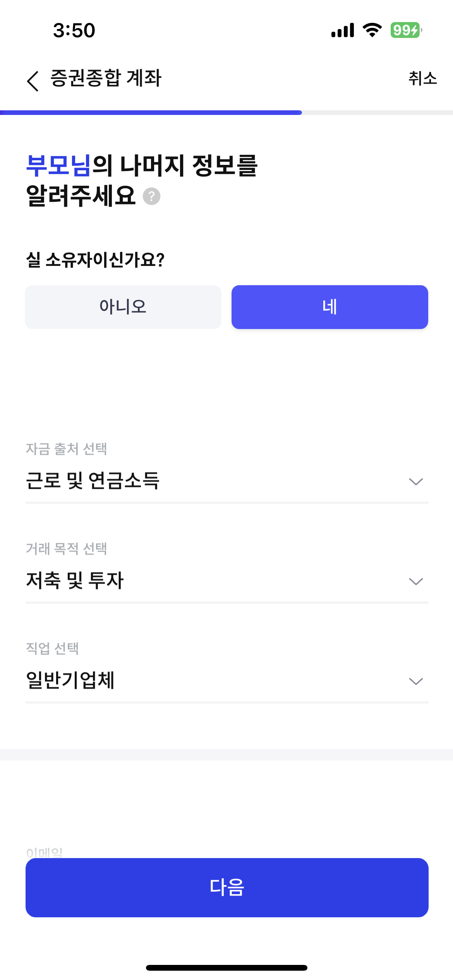Select 네 for real owner question
This screenshot has height=980, width=453.
[330, 307]
